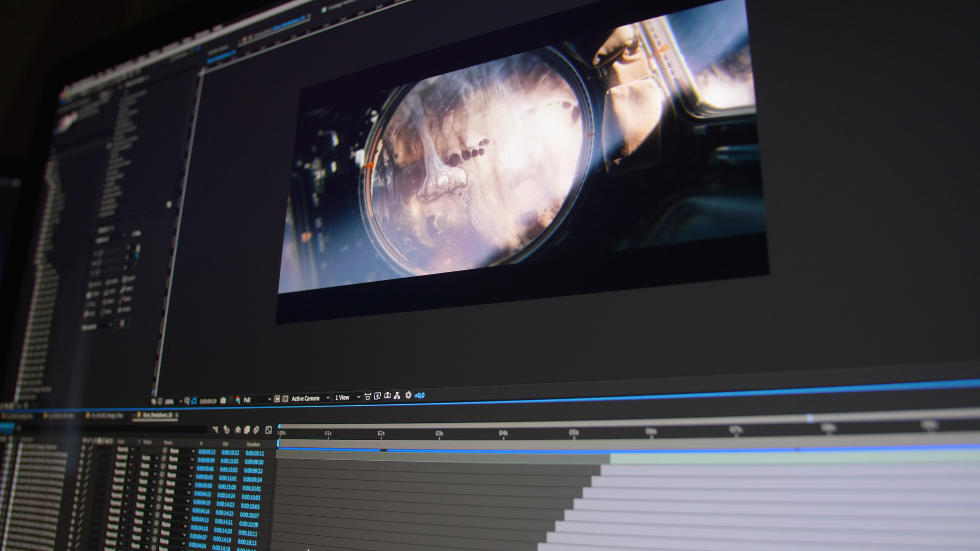Open Parent None dropdown in 0:00:05:00 row
The height and width of the screenshot is (551, 980).
(179, 484)
